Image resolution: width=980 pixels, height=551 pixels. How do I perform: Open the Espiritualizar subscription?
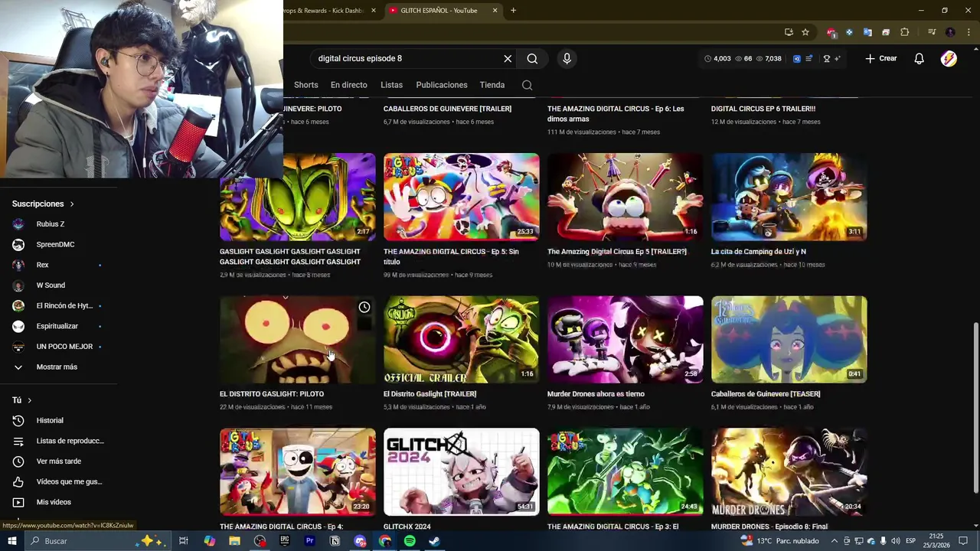coord(58,326)
